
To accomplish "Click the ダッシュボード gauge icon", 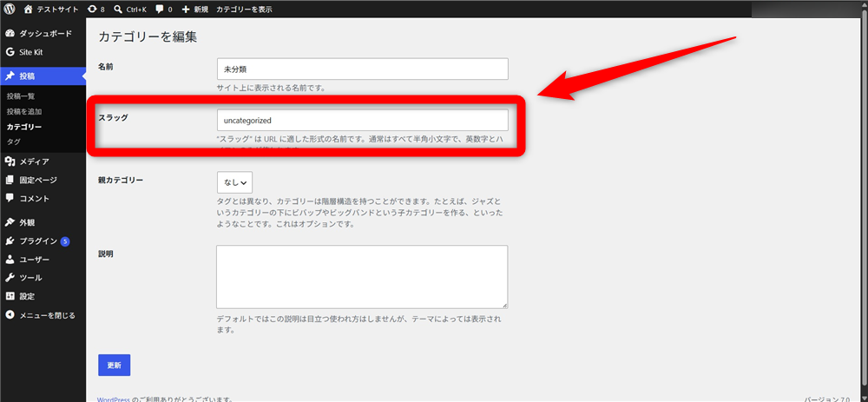I will (x=10, y=34).
